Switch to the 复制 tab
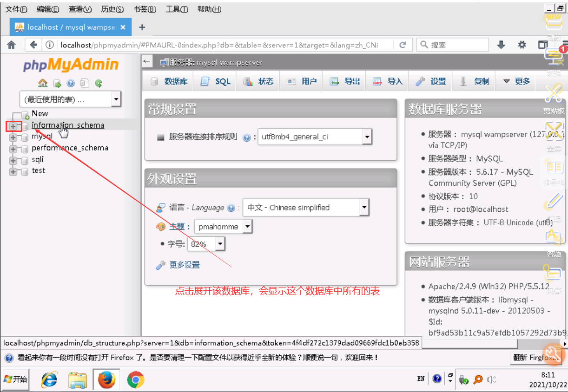 click(x=474, y=81)
